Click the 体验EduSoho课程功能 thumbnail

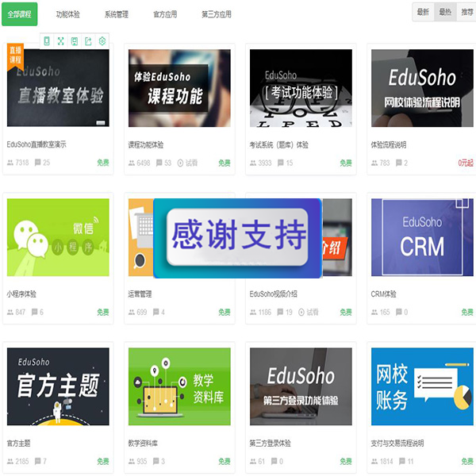(179, 88)
